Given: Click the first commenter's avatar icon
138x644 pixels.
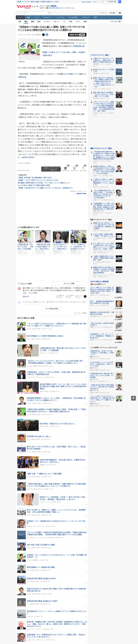Looking at the screenshot, I should point(19,289).
